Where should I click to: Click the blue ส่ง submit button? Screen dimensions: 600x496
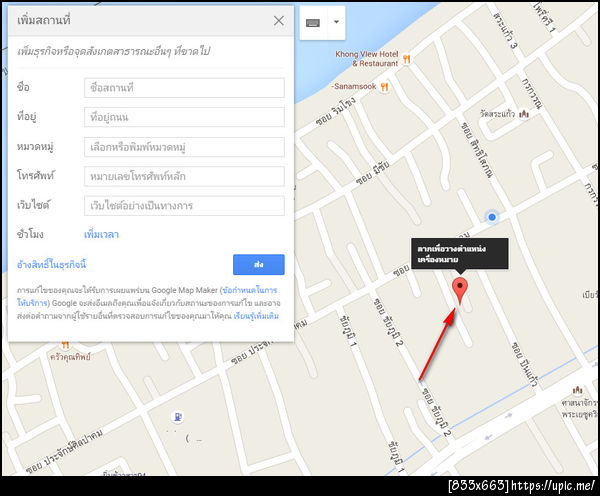pos(259,264)
